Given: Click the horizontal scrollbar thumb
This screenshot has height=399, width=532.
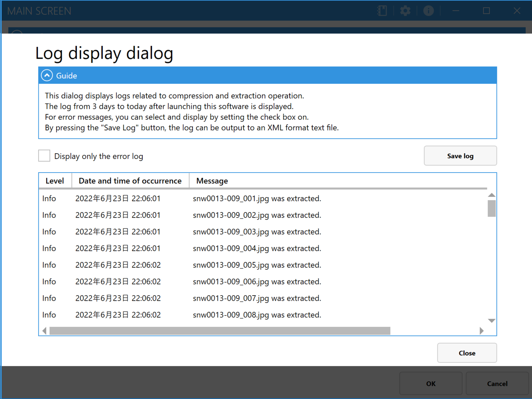Looking at the screenshot, I should pos(220,331).
